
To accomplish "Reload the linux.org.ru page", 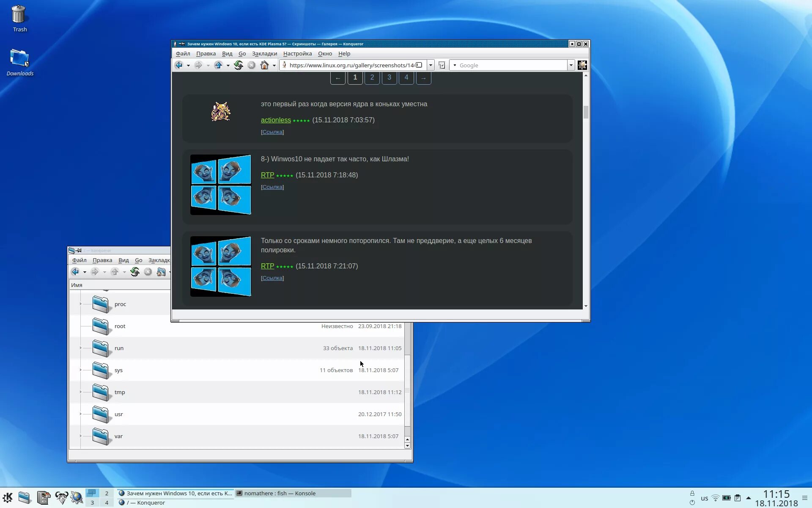I will 239,65.
